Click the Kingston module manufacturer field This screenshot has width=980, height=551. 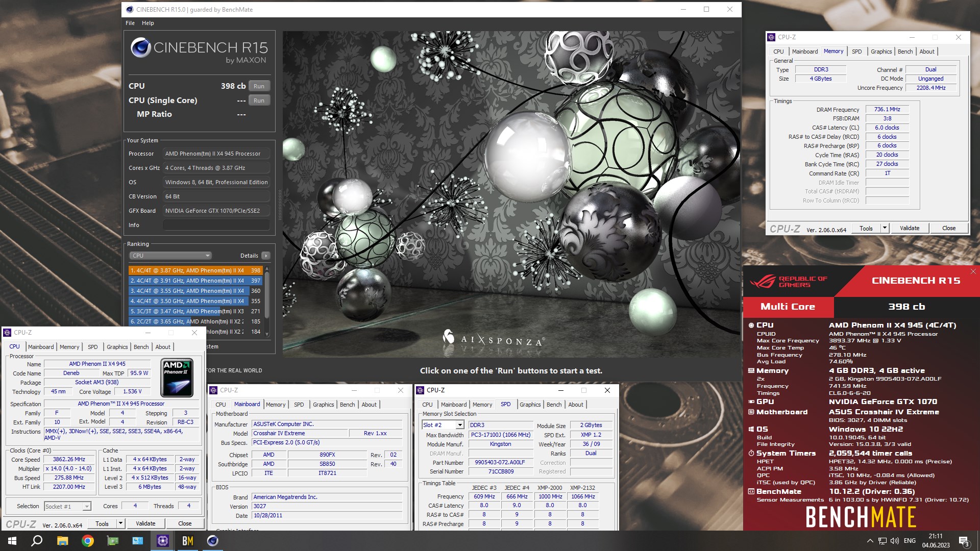pyautogui.click(x=501, y=444)
